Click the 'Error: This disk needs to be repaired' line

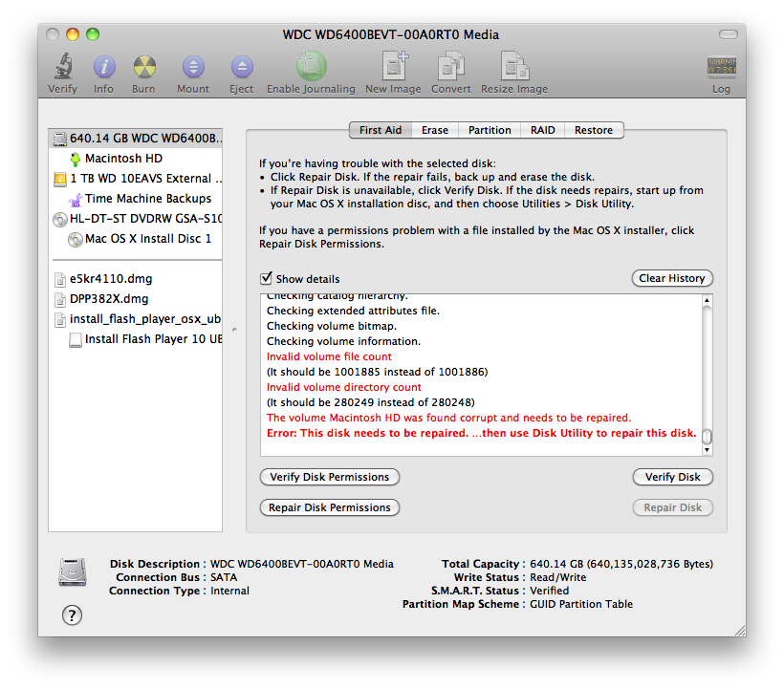coord(482,433)
